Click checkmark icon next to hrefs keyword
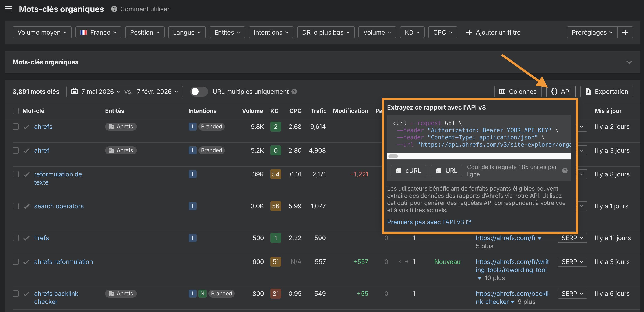 (26, 238)
